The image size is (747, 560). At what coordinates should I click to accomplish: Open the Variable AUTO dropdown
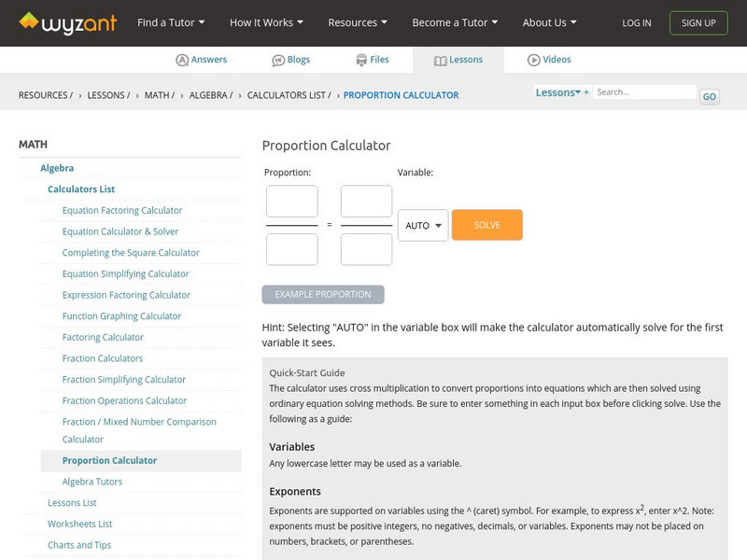click(423, 225)
